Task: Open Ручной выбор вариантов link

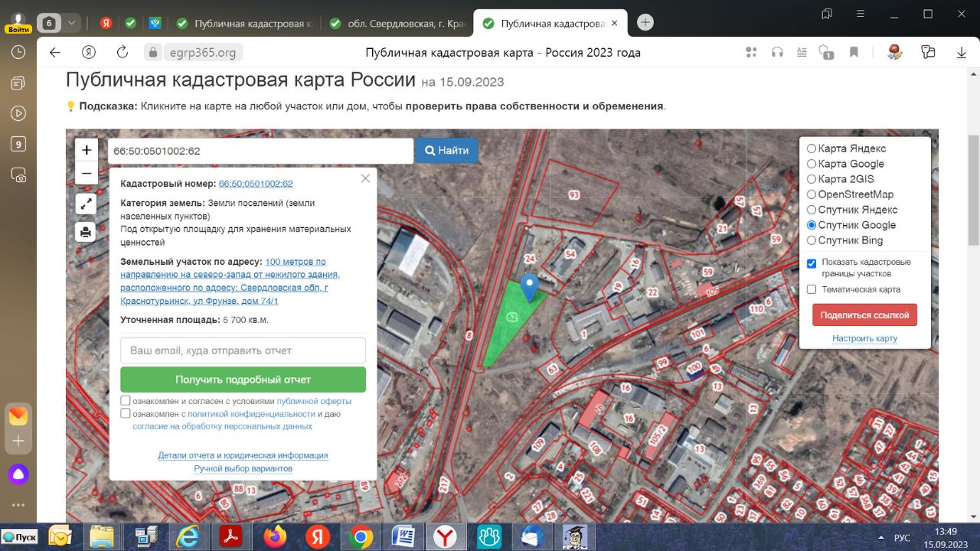Action: click(x=243, y=468)
